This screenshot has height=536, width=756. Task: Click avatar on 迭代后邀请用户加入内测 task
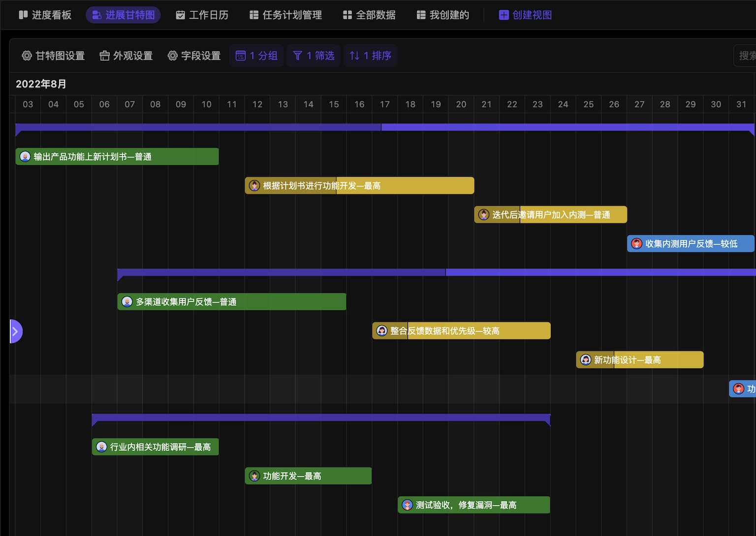coord(484,215)
